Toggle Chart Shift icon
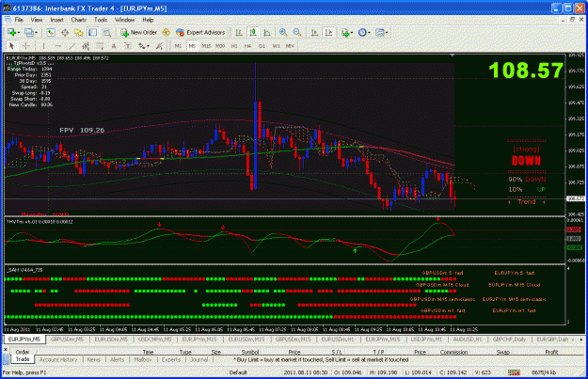 (x=329, y=33)
